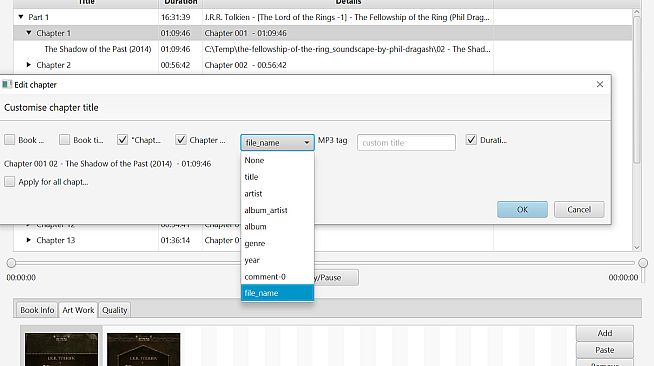This screenshot has height=366, width=654.
Task: Switch to the Art Work tab
Action: pos(78,310)
